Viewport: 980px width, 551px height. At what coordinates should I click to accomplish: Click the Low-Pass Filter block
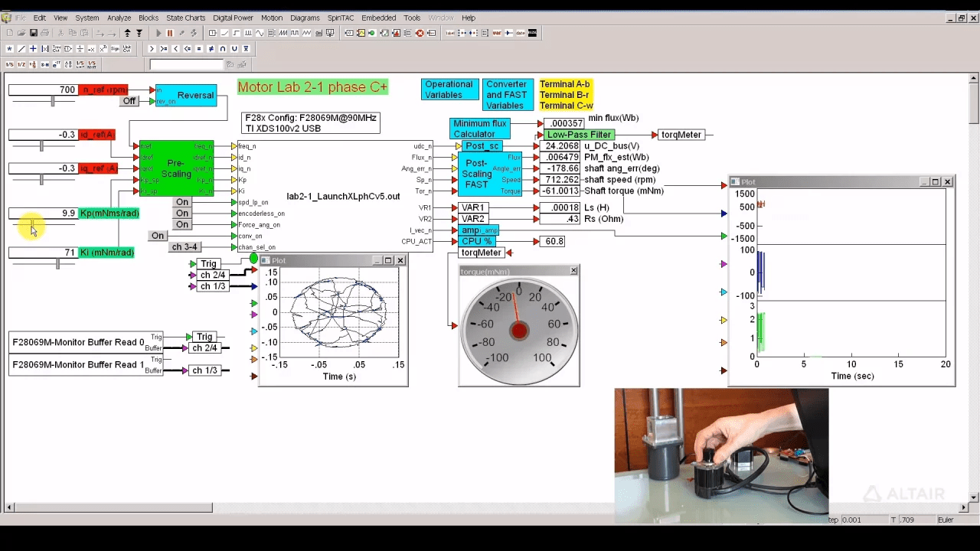pos(579,135)
